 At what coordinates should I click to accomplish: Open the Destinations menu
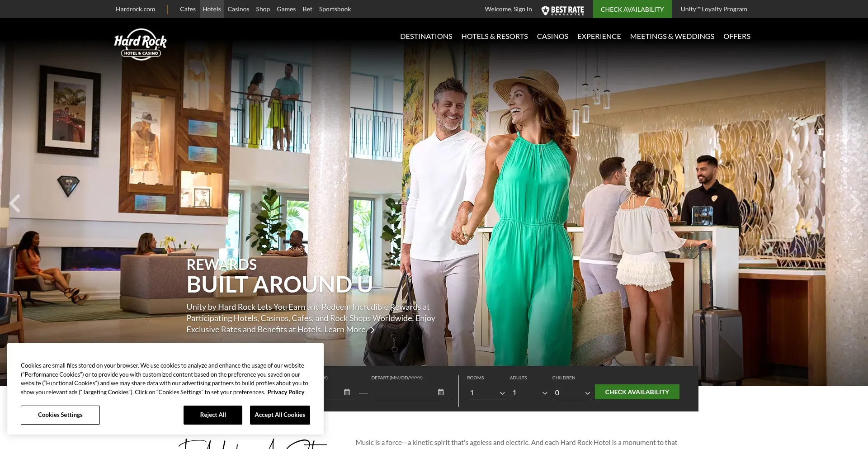(x=426, y=36)
